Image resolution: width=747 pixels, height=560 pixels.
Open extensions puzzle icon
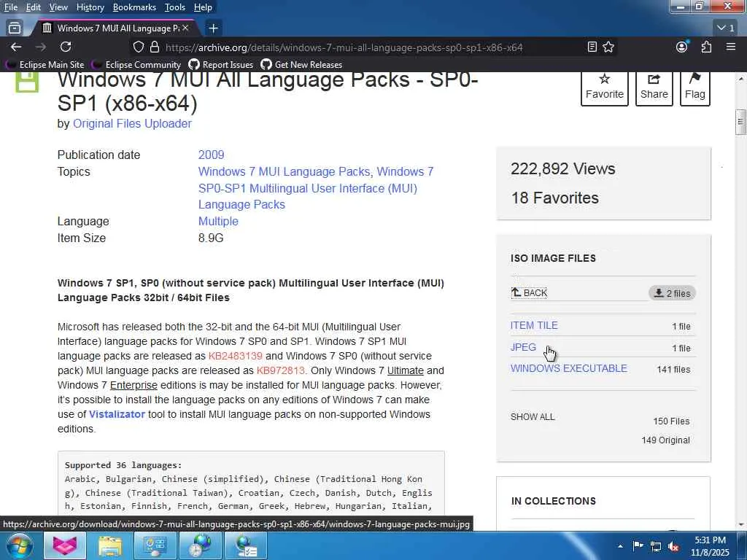click(706, 47)
